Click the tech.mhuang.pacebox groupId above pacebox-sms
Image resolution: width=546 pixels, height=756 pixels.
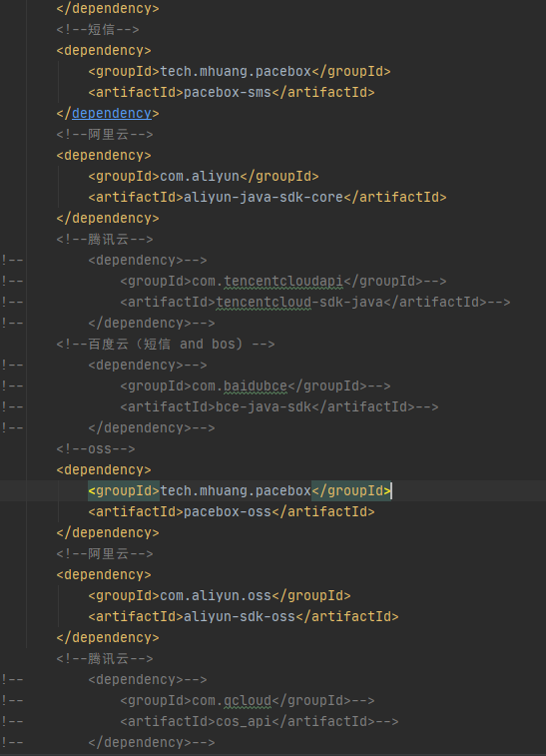[x=239, y=71]
